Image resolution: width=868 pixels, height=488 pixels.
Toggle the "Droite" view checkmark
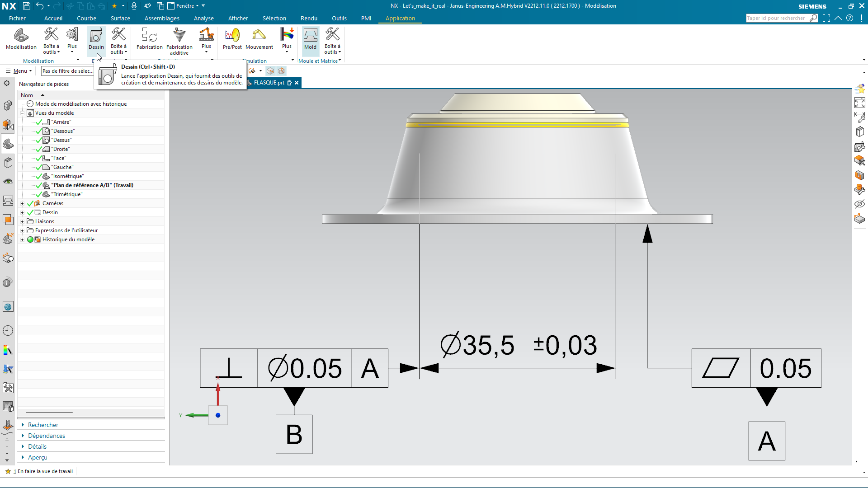point(39,149)
